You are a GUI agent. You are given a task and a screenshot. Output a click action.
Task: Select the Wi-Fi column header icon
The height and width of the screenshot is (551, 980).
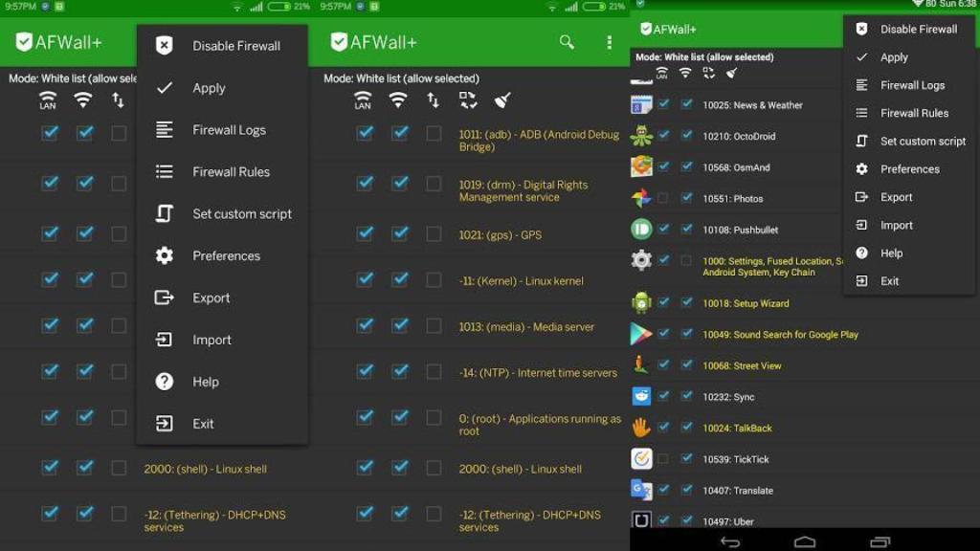click(398, 99)
